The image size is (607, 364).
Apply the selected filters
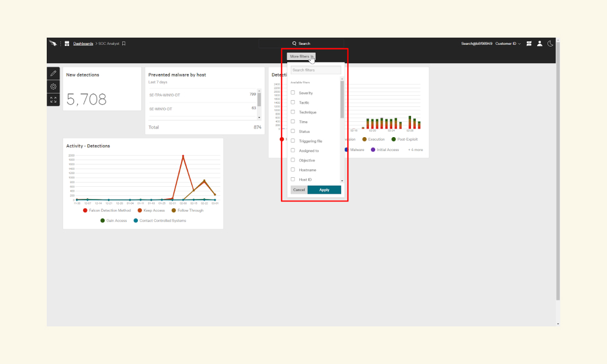pos(324,190)
